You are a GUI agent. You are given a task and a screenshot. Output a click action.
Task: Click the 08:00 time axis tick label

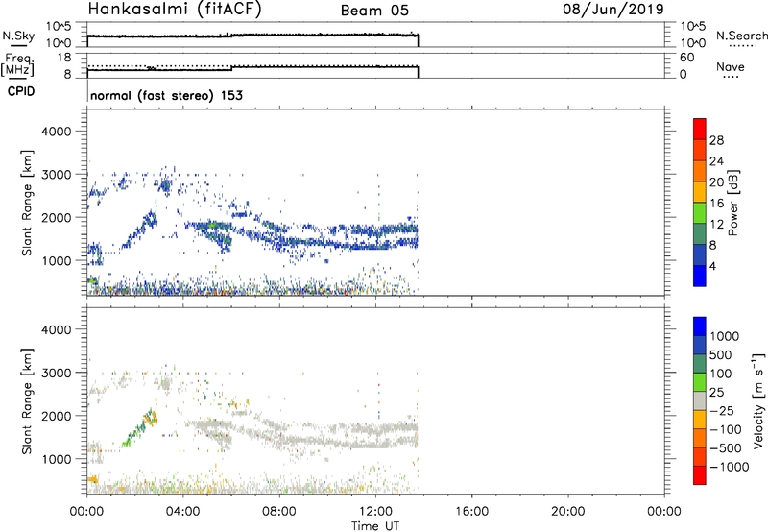(x=279, y=512)
